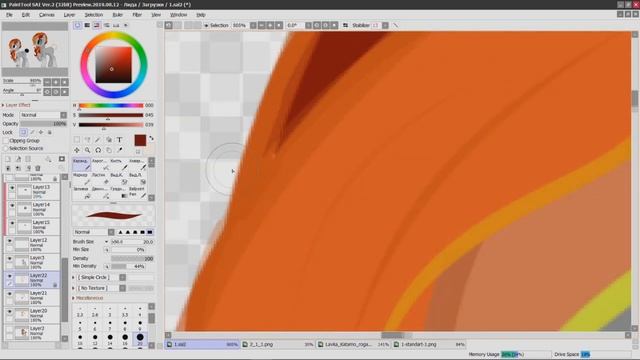Image resolution: width=640 pixels, height=360 pixels.
Task: Hide Layer15 with its eye icon
Action: tap(12, 223)
